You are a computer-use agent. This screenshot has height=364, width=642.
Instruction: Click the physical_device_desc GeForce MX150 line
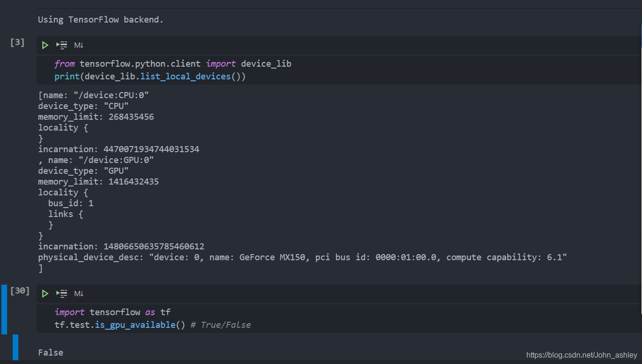point(303,257)
